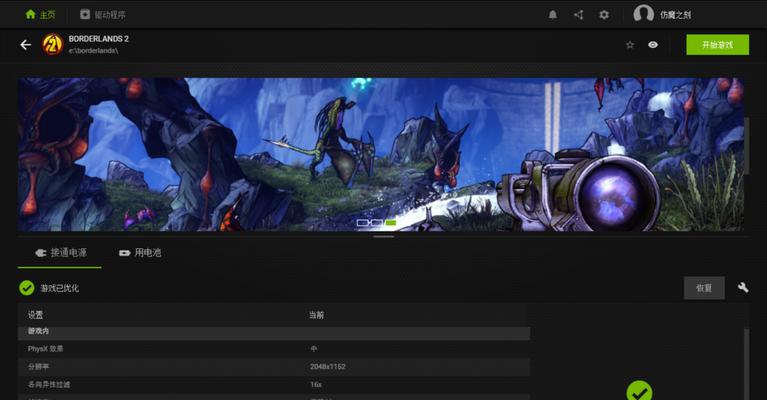
Task: Click the 16x anisotropic filtering value
Action: pos(316,385)
